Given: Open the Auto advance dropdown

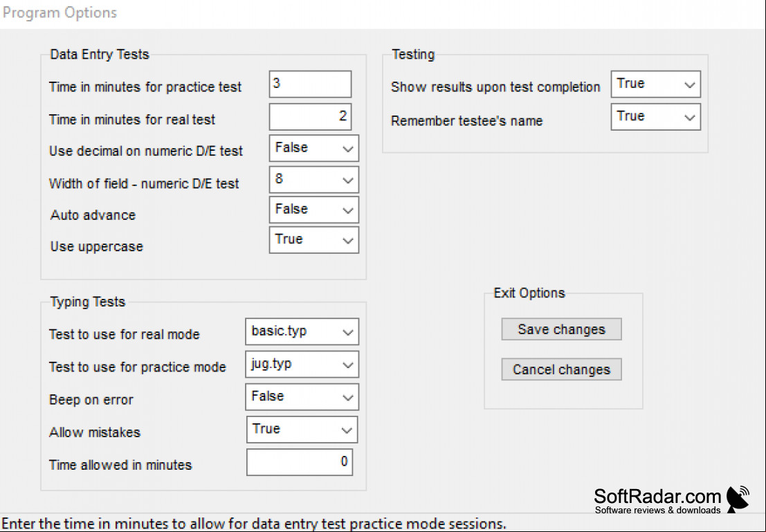Looking at the screenshot, I should pos(313,210).
